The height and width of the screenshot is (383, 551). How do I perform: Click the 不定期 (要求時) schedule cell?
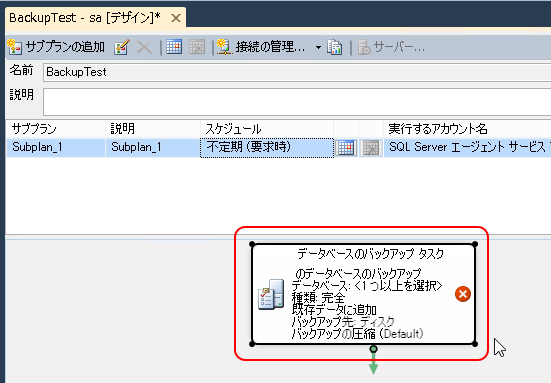(x=267, y=148)
